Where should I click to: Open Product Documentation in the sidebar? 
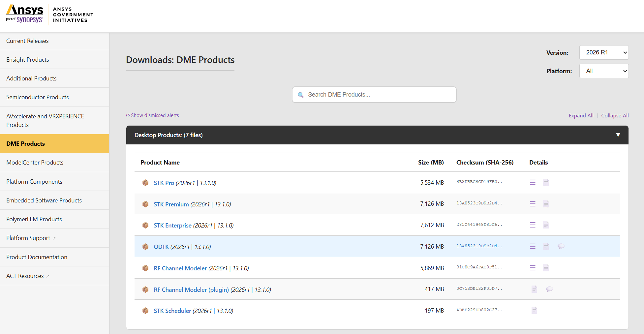click(x=55, y=257)
